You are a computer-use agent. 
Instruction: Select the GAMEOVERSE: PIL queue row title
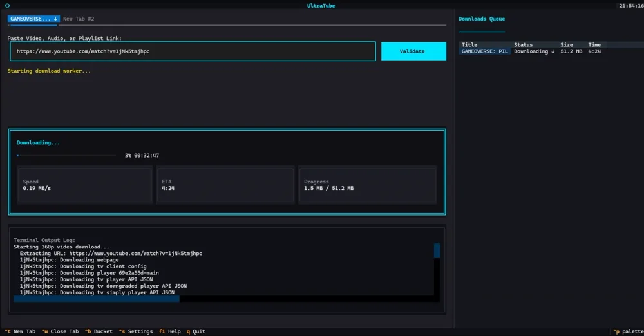485,51
